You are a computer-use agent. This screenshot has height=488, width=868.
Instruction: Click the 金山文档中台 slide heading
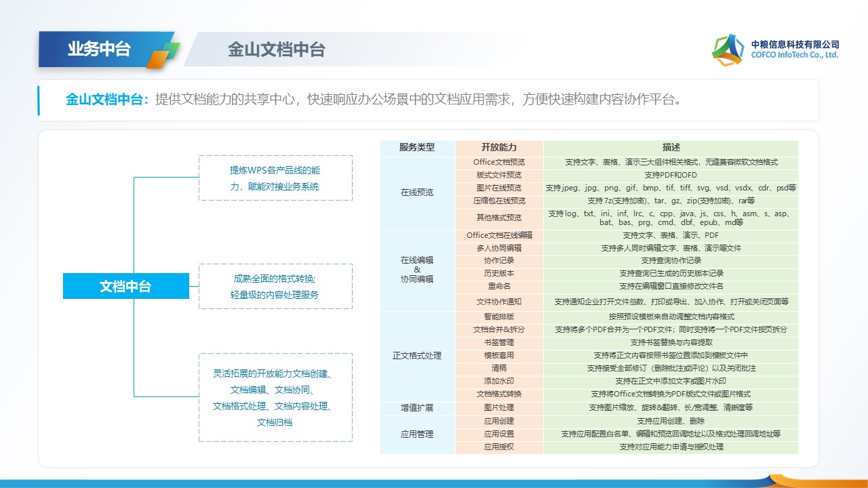pyautogui.click(x=276, y=49)
